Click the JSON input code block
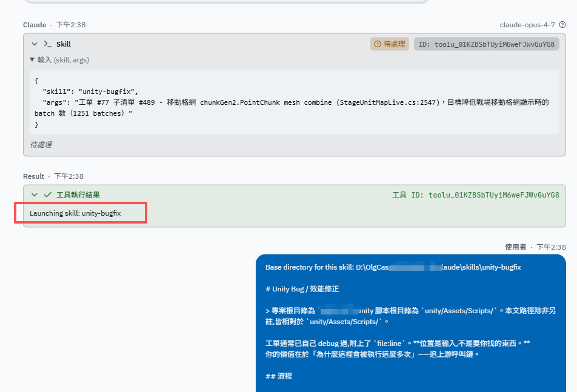Image resolution: width=577 pixels, height=392 pixels. pyautogui.click(x=295, y=102)
